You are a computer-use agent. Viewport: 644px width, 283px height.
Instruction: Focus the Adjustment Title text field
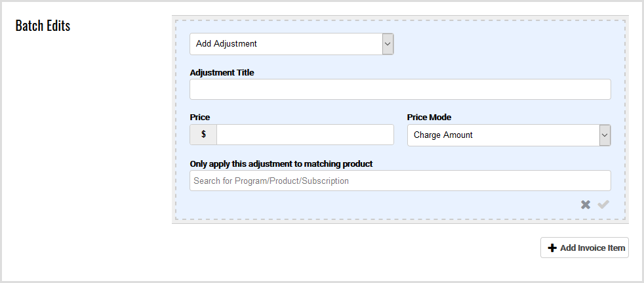[x=400, y=89]
